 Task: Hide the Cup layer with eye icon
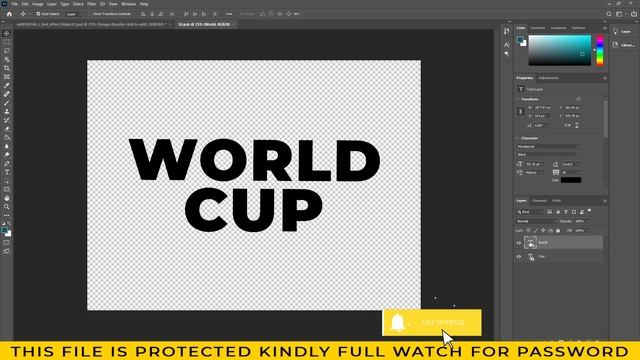click(519, 257)
